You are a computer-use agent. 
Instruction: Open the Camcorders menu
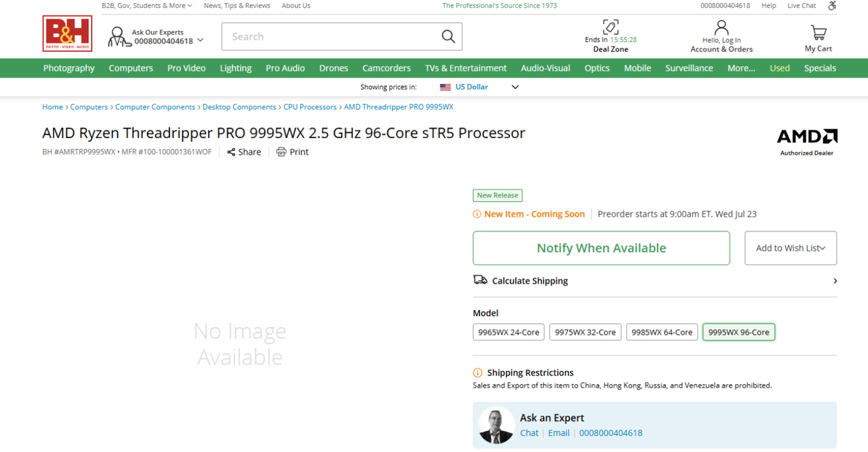(x=386, y=68)
